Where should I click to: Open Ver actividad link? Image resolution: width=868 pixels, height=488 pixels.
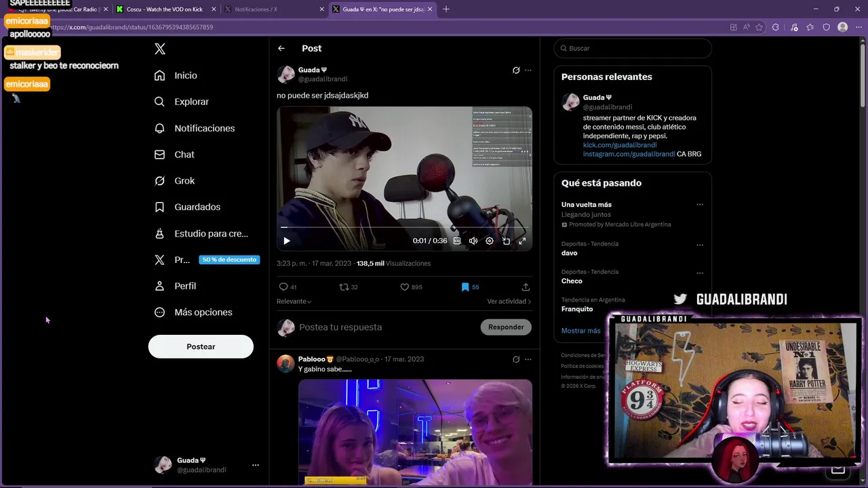(509, 301)
